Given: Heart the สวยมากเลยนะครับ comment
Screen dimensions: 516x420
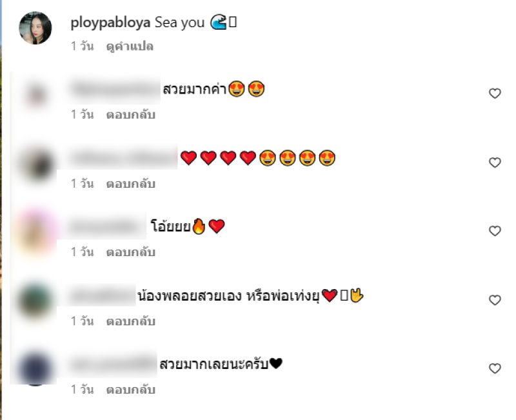Looking at the screenshot, I should (495, 368).
